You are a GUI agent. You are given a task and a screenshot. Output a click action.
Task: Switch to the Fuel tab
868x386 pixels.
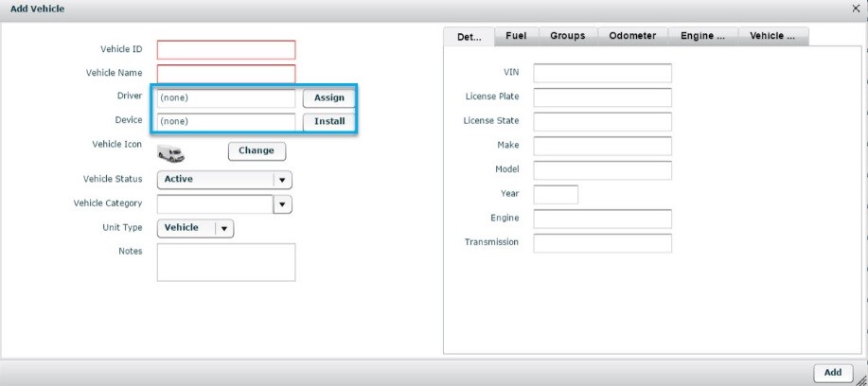click(x=516, y=36)
